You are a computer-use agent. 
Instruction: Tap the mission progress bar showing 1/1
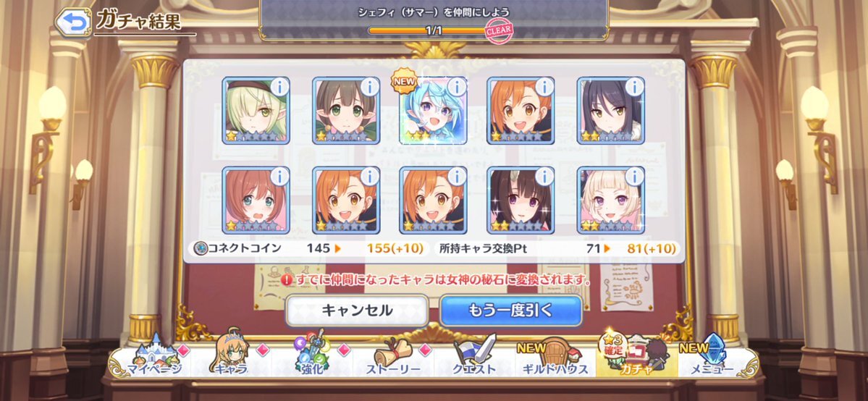[x=433, y=30]
